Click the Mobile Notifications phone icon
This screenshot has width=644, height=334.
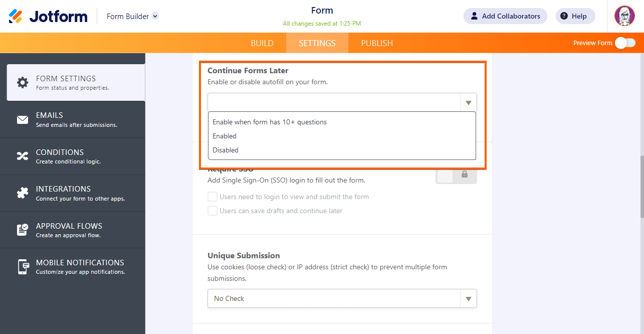pyautogui.click(x=23, y=267)
